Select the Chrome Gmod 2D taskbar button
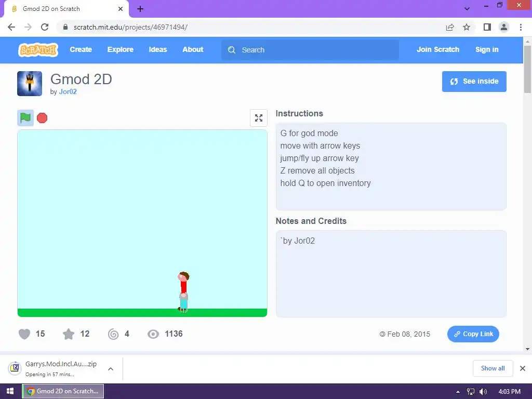 coord(63,391)
